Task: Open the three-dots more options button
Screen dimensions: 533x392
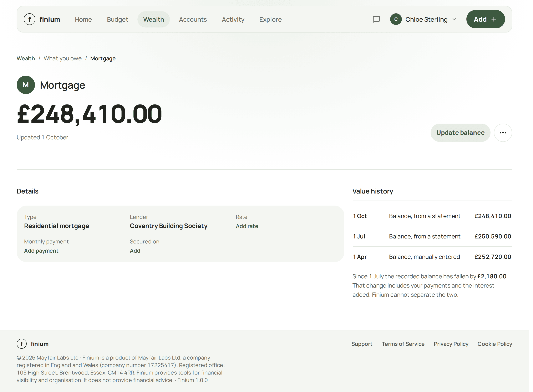Action: click(503, 133)
